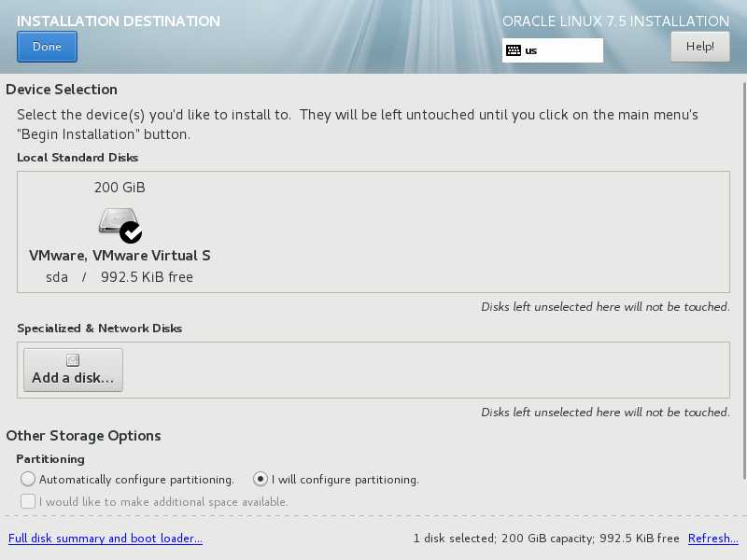747x560 pixels.
Task: Click the VMware, VMware Virtual S disk name
Action: click(120, 255)
